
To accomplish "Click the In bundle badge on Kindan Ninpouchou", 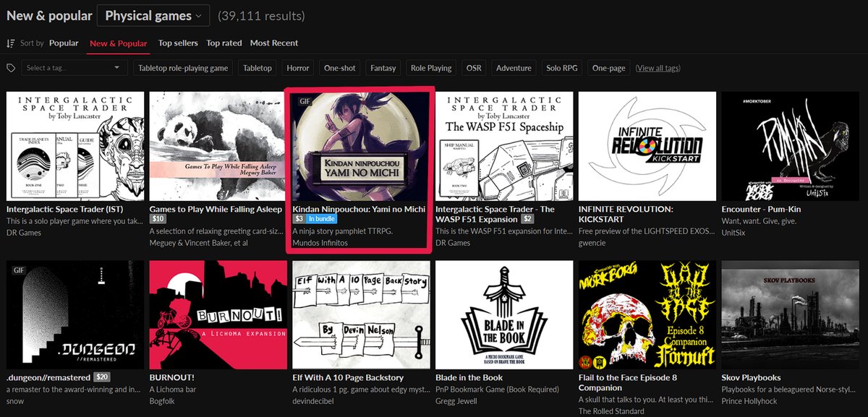I will tap(322, 219).
